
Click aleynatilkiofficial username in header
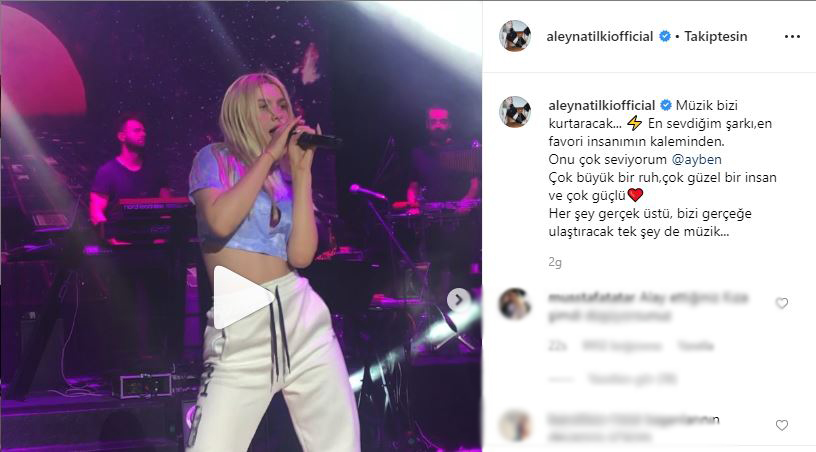(x=600, y=36)
